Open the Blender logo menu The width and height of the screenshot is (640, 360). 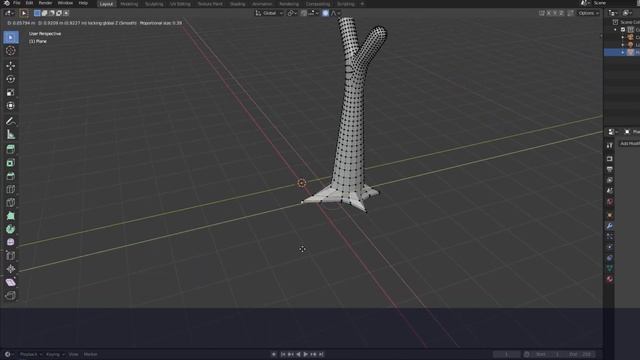click(7, 3)
